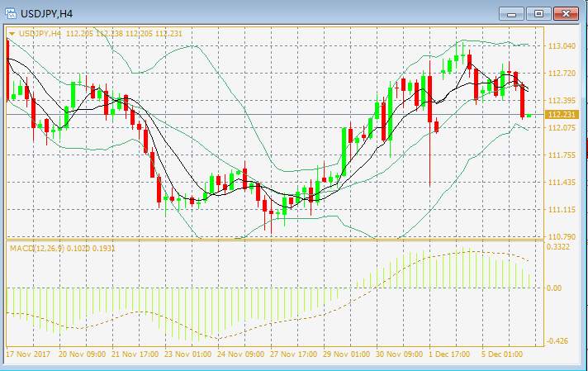Click price level 112.395 on scale
The height and width of the screenshot is (371, 588).
tap(562, 101)
